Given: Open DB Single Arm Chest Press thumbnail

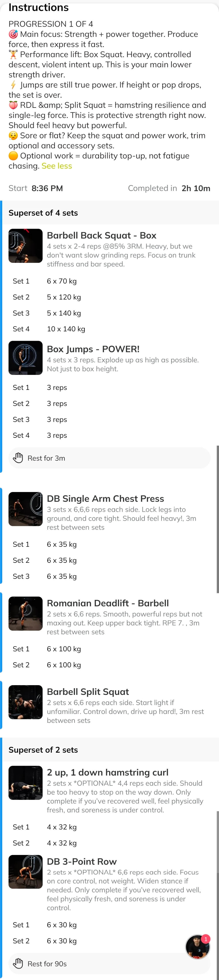Looking at the screenshot, I should (26, 509).
